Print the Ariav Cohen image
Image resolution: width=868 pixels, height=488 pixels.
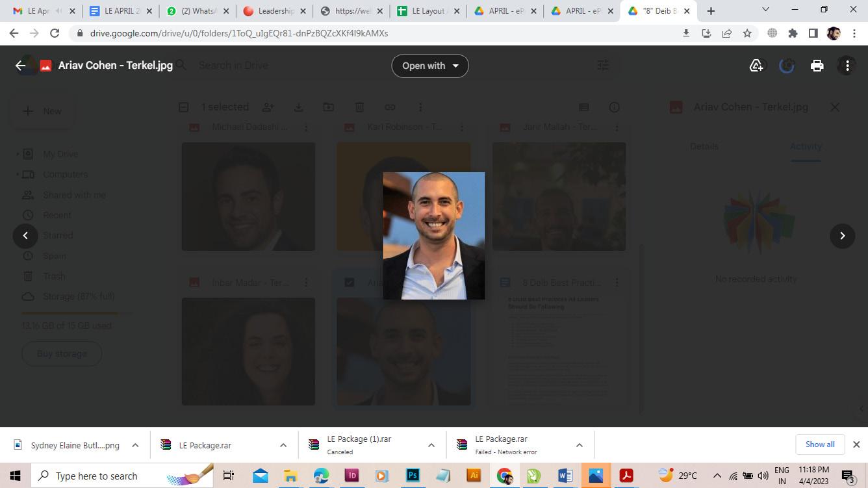point(817,66)
